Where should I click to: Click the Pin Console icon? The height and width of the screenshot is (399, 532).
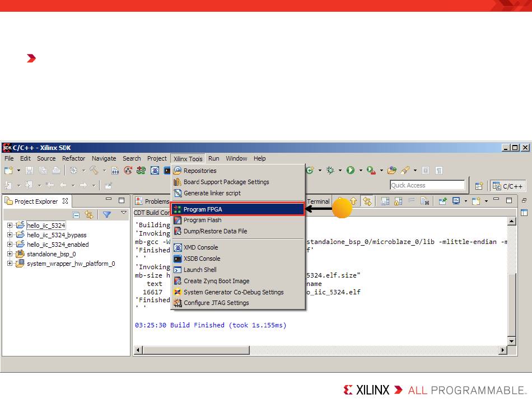pyautogui.click(x=443, y=201)
